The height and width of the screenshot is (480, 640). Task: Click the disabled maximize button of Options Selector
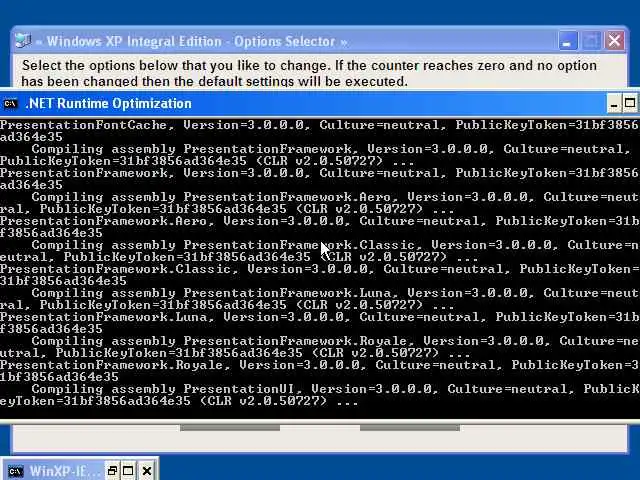point(591,41)
